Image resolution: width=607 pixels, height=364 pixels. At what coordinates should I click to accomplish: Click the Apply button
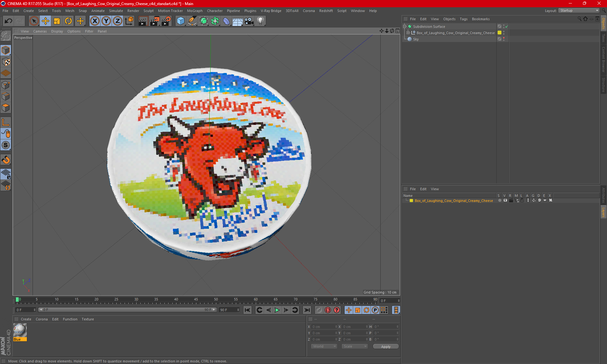[386, 347]
